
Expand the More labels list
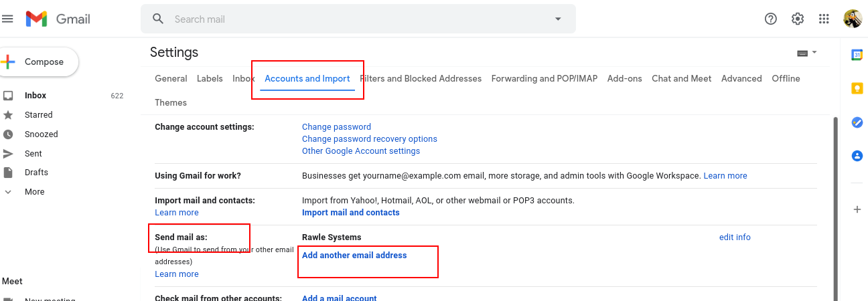34,192
